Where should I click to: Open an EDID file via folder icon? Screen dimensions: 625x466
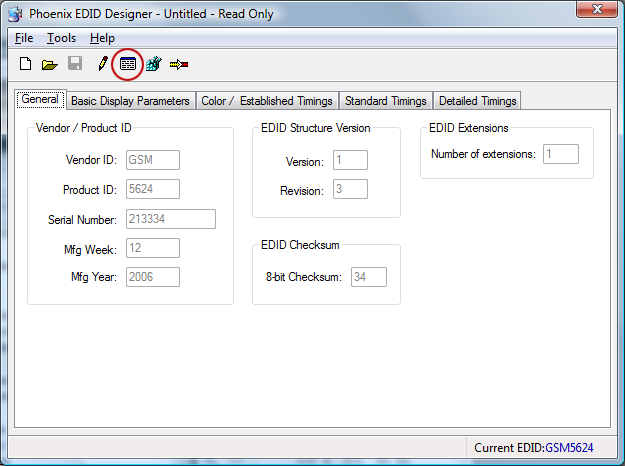(x=50, y=64)
